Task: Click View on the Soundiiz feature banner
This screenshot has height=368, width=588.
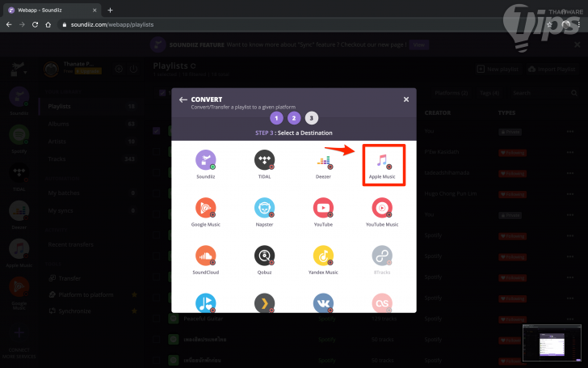Action: pos(419,44)
